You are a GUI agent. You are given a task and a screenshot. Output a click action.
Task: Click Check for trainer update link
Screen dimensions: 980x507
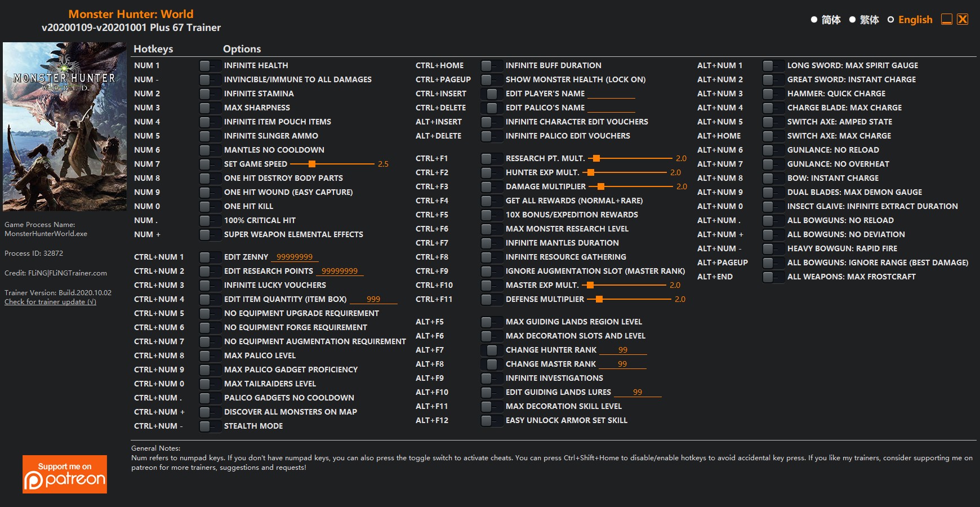pyautogui.click(x=50, y=302)
